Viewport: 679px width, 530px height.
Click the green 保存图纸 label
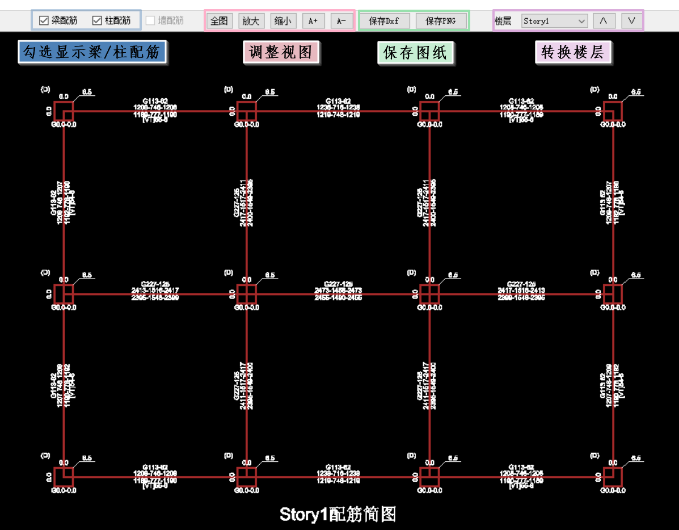pyautogui.click(x=415, y=53)
